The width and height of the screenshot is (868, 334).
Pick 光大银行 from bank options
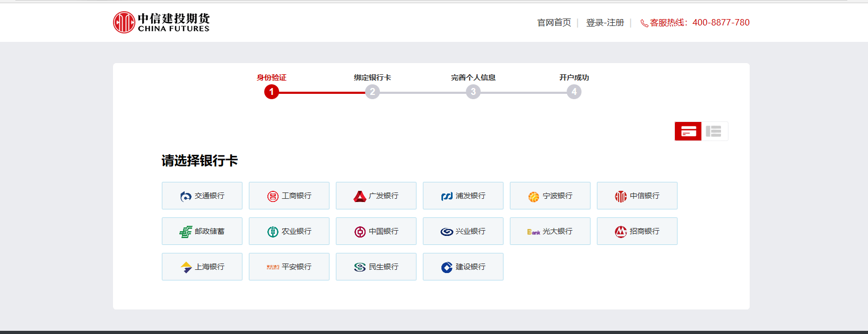550,231
